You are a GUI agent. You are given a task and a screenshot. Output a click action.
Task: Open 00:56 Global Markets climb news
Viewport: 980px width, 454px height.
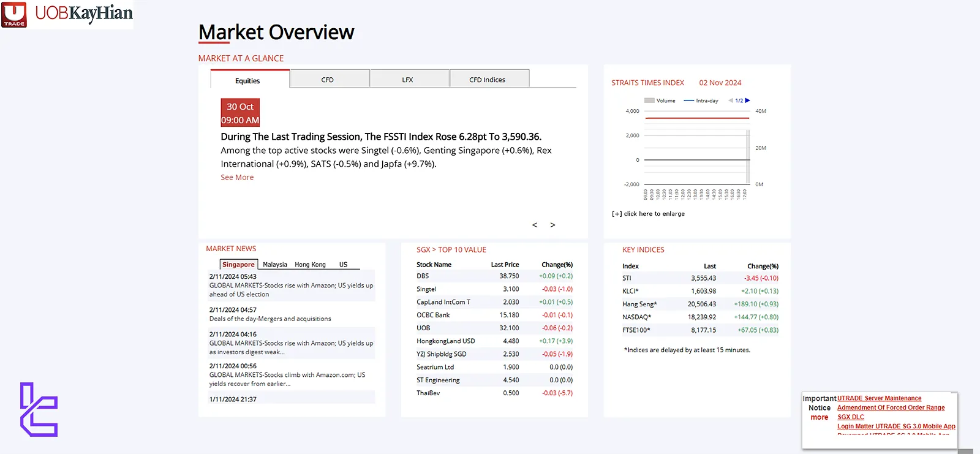[287, 379]
